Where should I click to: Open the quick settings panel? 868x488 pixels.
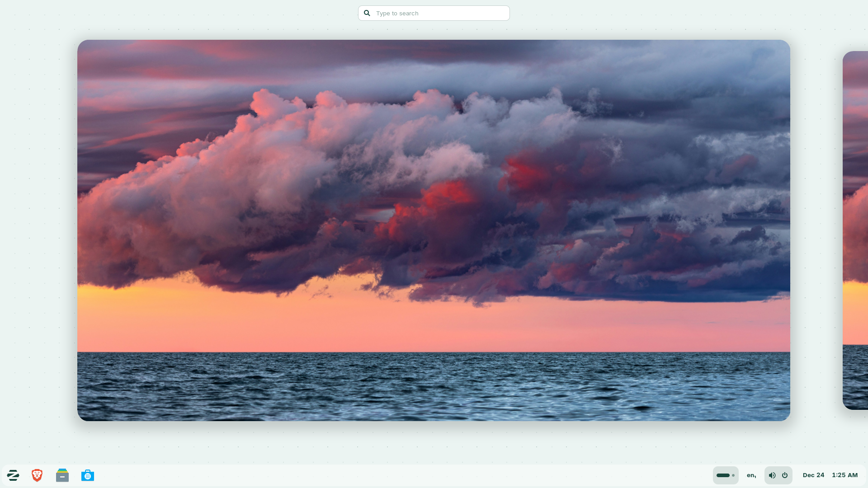pos(778,475)
